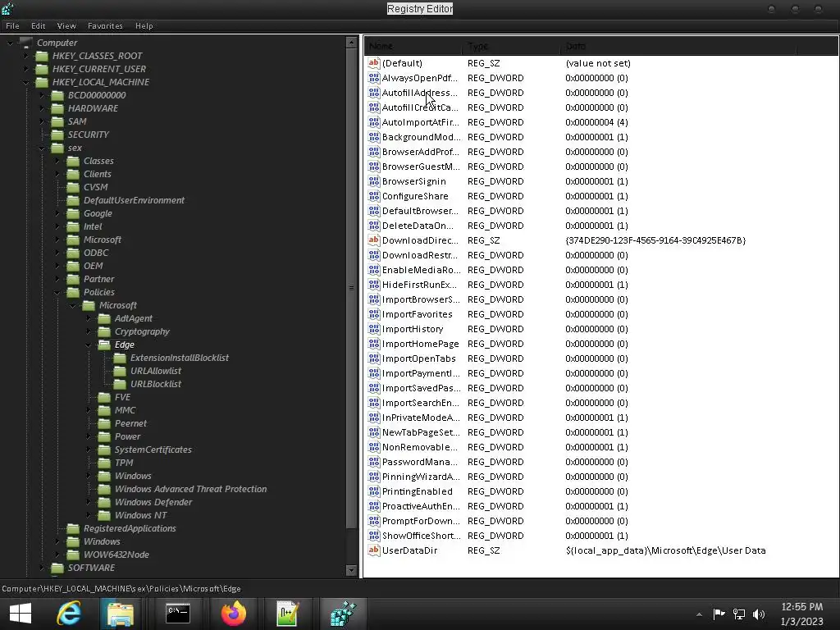Select the WOW6432Node key
This screenshot has height=630, width=840.
(x=116, y=555)
